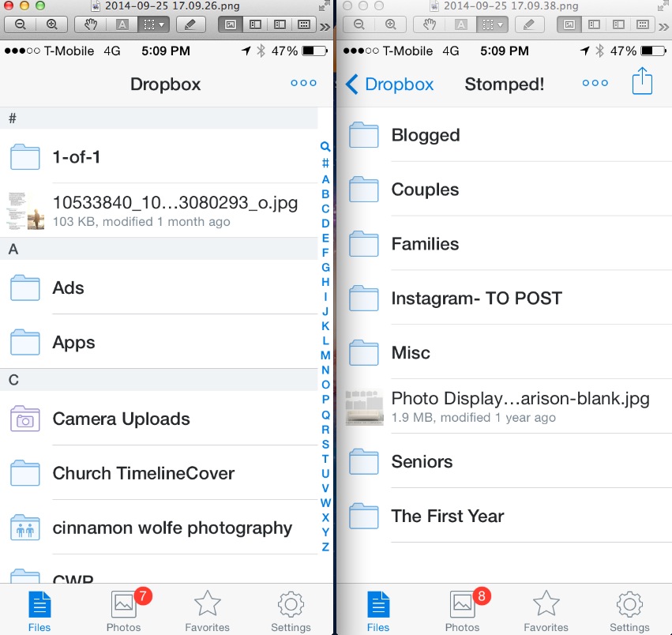Toggle fullscreen on left Preview window
The width and height of the screenshot is (672, 635).
[324, 6]
